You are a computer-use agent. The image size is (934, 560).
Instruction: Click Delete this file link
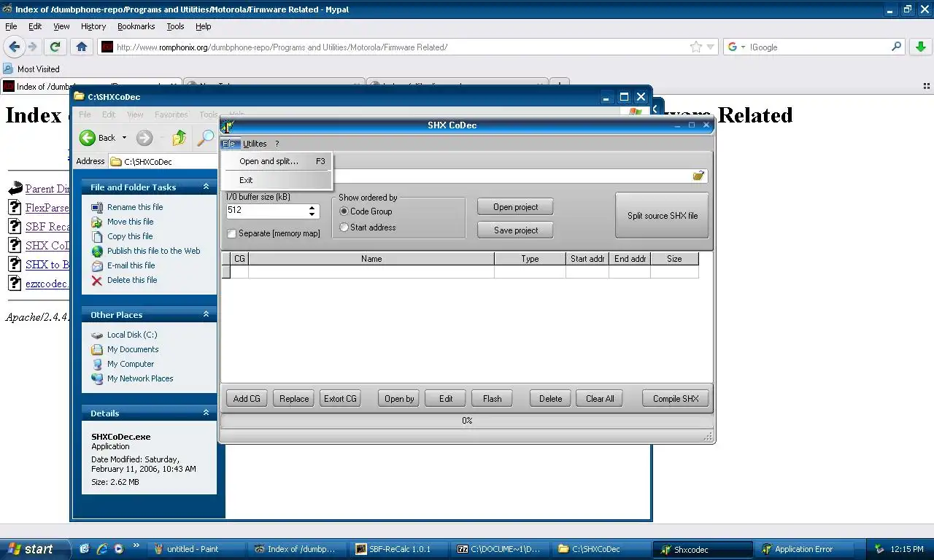pyautogui.click(x=132, y=280)
